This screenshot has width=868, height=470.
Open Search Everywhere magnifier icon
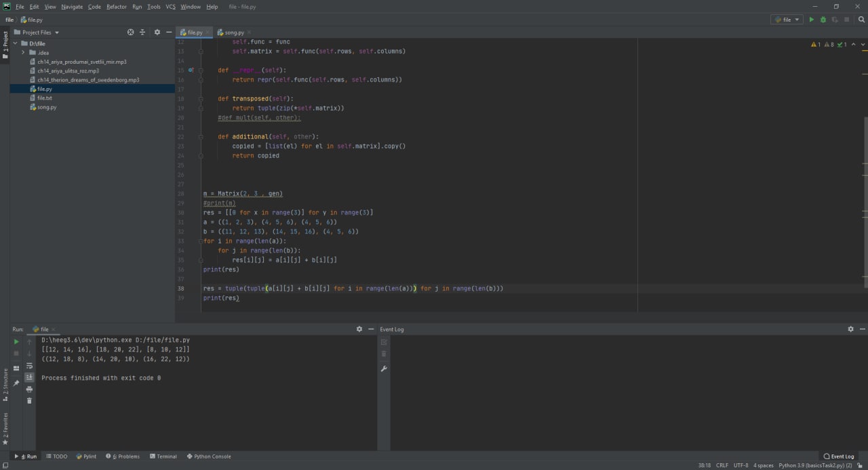point(861,20)
